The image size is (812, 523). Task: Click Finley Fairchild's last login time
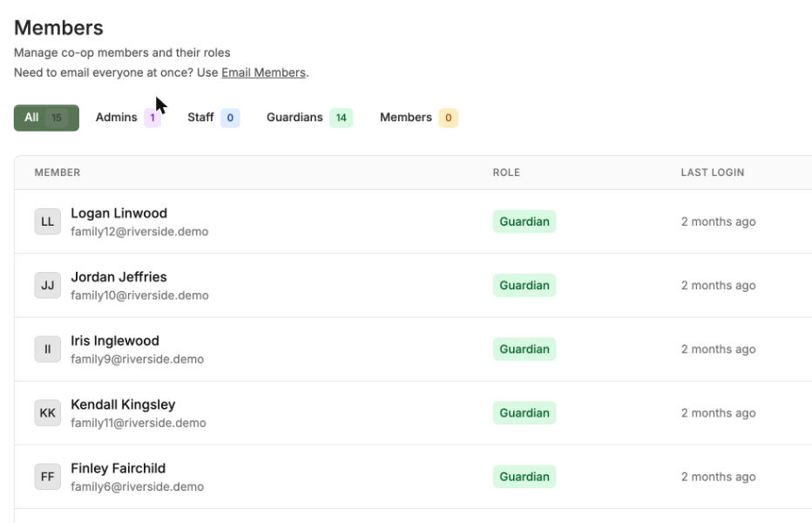coord(718,477)
